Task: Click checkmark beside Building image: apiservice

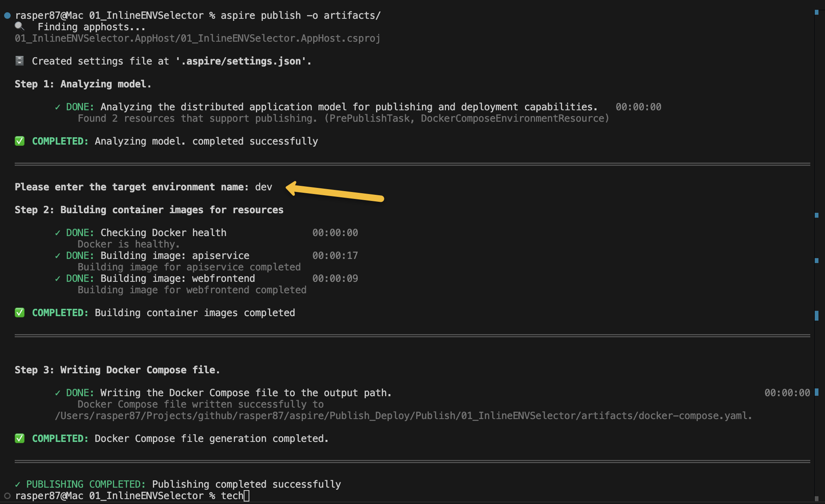Action: point(58,256)
